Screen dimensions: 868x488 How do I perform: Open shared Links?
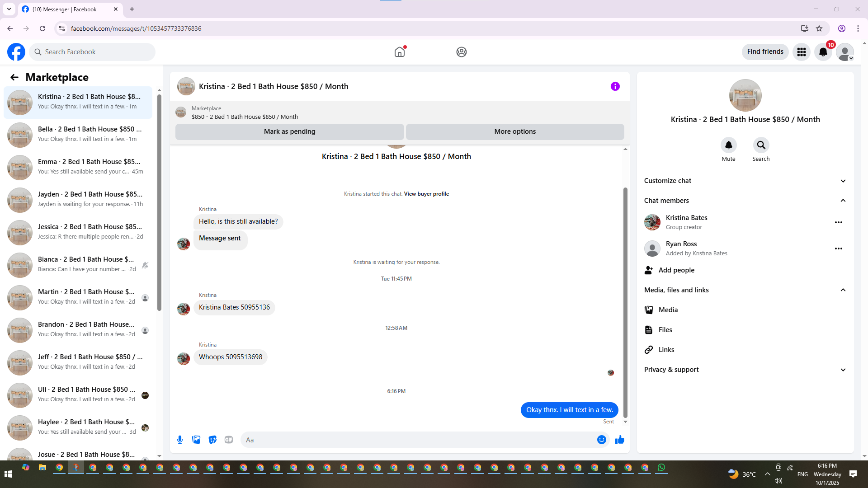click(745, 350)
